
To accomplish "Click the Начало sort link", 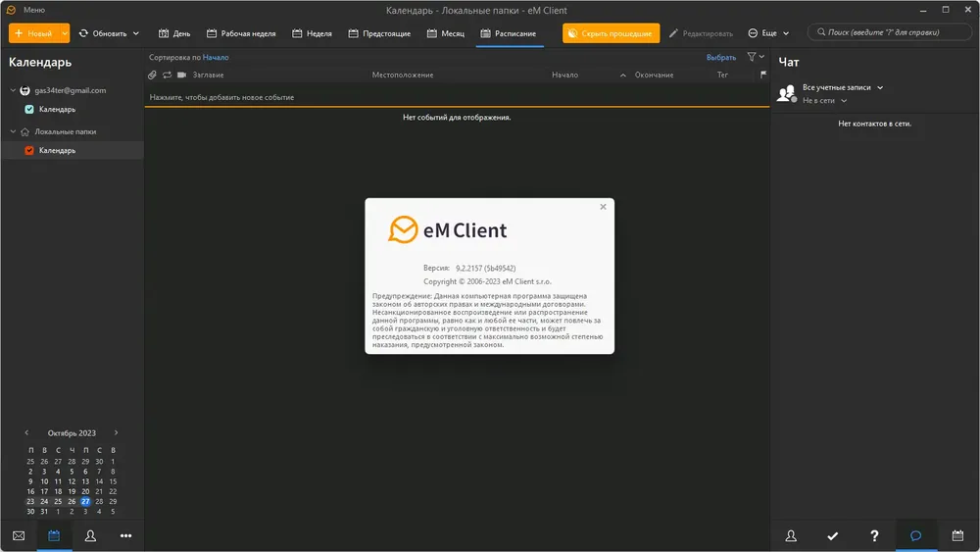I will tap(216, 58).
